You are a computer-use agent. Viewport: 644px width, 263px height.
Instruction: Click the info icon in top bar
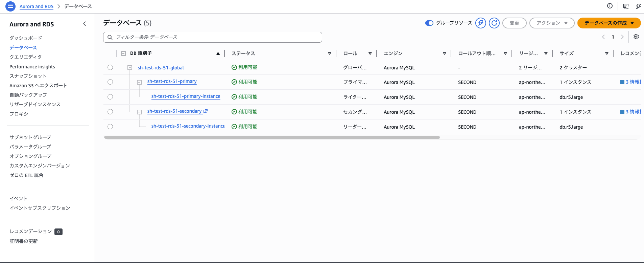point(610,6)
